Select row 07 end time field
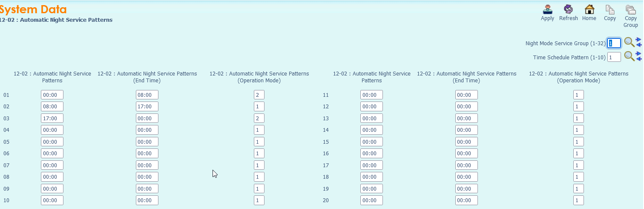644x209 pixels. (x=147, y=165)
